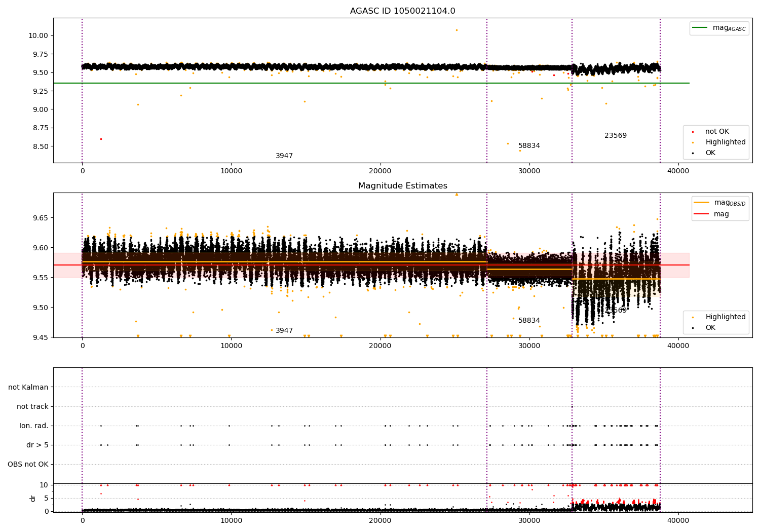The width and height of the screenshot is (760, 532).
Task: Click the orange mag OBSID line swatch in the legend
Action: pyautogui.click(x=702, y=203)
